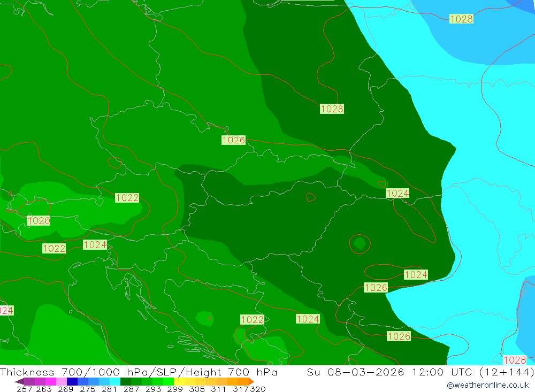Select the bright magenta legend swatch
Screen dimensions: 535x392
click(x=50, y=381)
